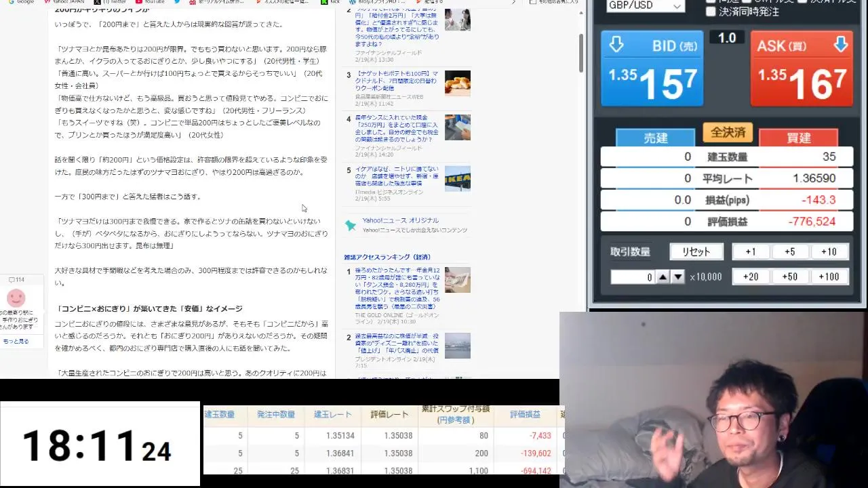Open the ディズニー離れ investor article link
Viewport: 868px width, 488px height.
coord(397,344)
